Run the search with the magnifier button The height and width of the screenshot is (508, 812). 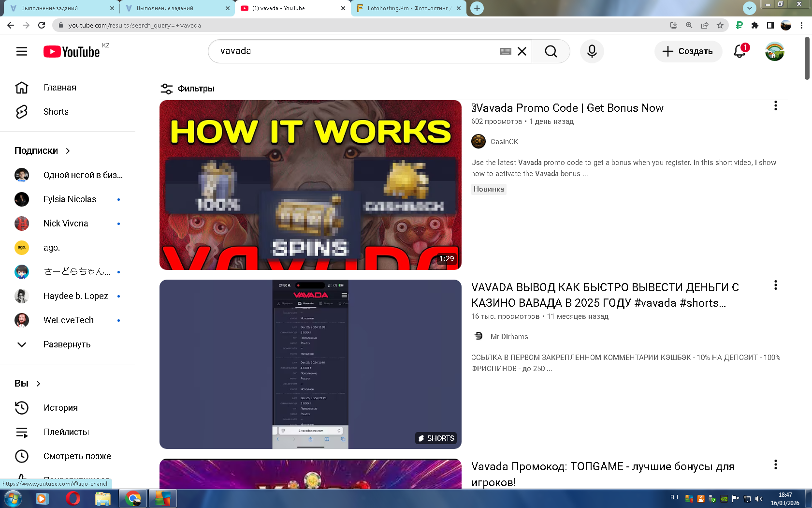coord(551,51)
